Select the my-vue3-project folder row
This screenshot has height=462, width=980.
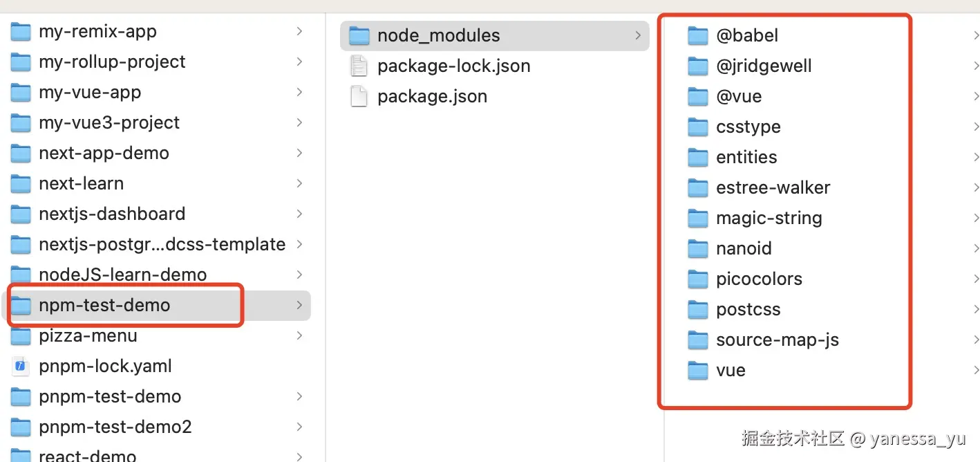[158, 122]
